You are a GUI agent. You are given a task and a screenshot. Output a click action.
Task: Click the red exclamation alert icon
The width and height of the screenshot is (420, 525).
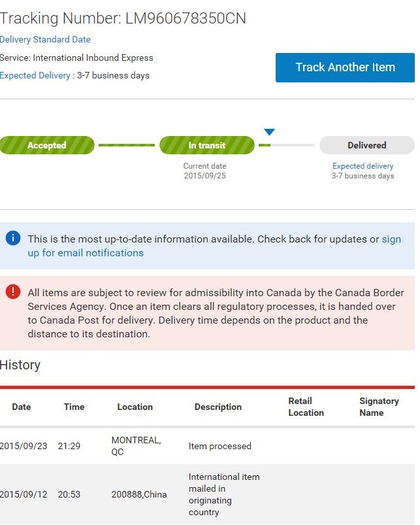(13, 292)
